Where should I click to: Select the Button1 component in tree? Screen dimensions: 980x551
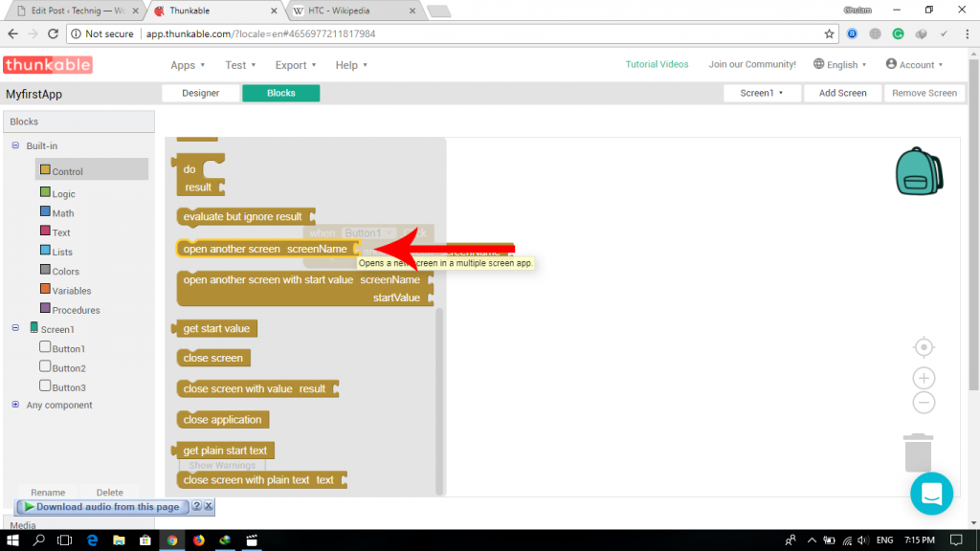point(62,348)
